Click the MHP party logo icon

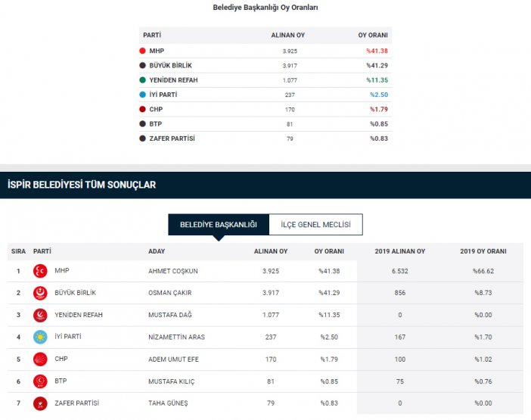point(40,271)
